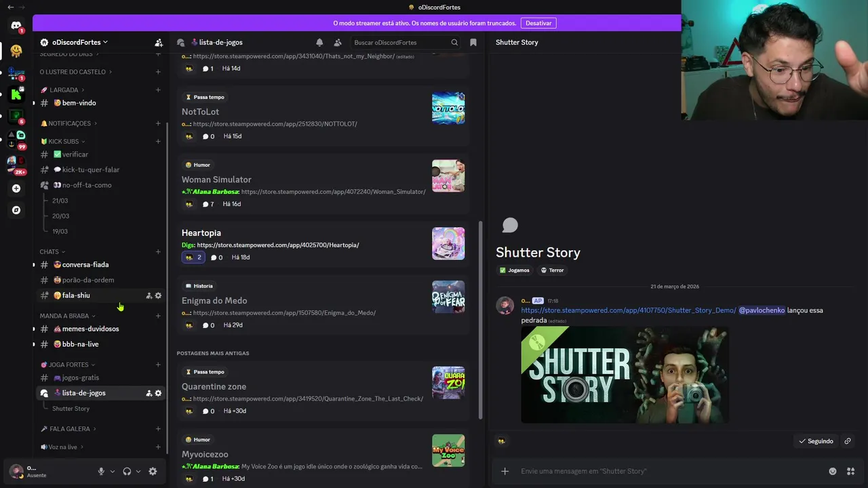Viewport: 868px width, 488px height.
Task: Toggle reaction count 2 on Heartopia post
Action: [x=193, y=258]
